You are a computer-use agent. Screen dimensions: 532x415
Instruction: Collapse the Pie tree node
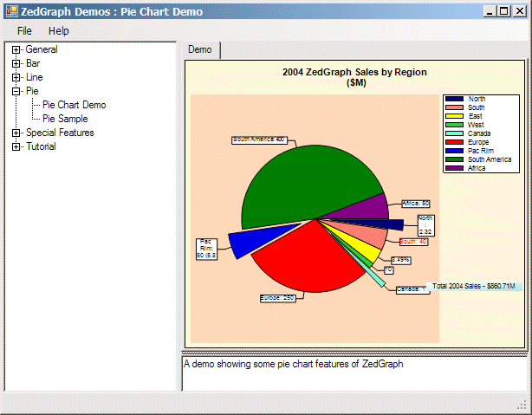[x=16, y=91]
